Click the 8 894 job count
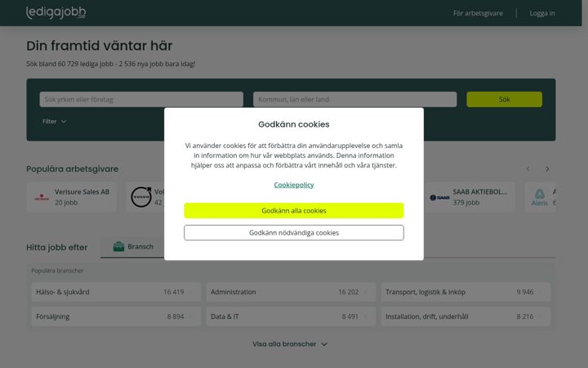 176,316
